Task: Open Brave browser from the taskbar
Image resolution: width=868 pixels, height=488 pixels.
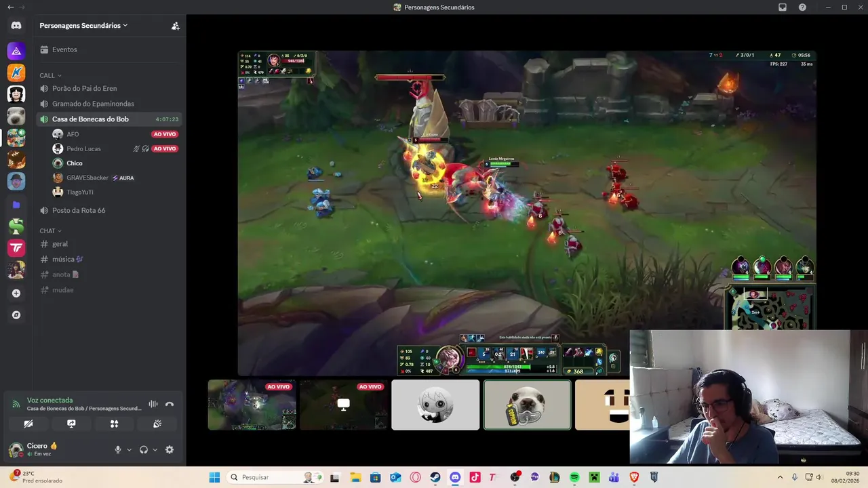Action: pos(634,477)
